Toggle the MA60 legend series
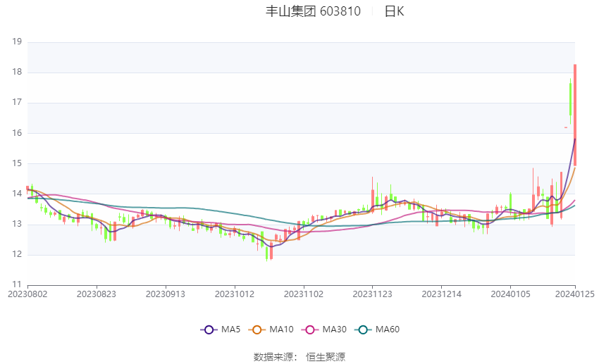599x364 pixels. pos(377,330)
